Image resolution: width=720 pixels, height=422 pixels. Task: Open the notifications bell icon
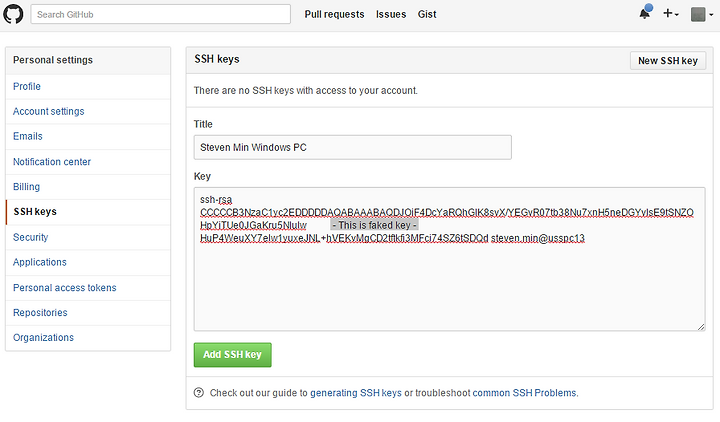[645, 12]
